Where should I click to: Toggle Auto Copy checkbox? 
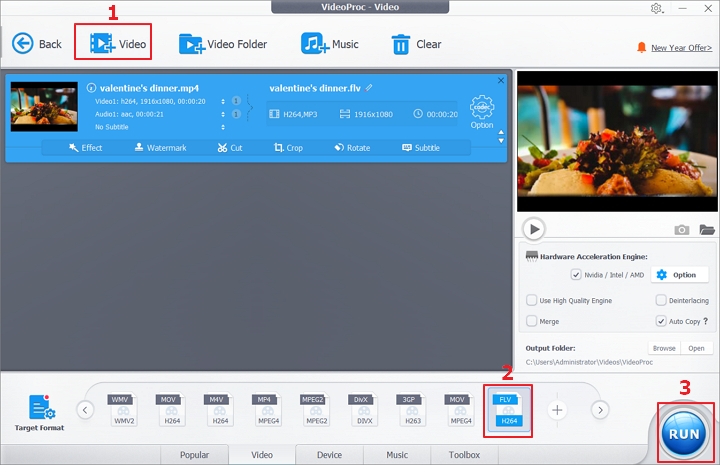(661, 321)
